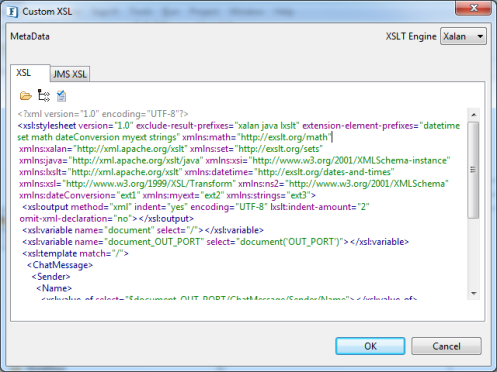The image size is (497, 372).
Task: Switch to the JMS XSL tab
Action: click(x=70, y=74)
